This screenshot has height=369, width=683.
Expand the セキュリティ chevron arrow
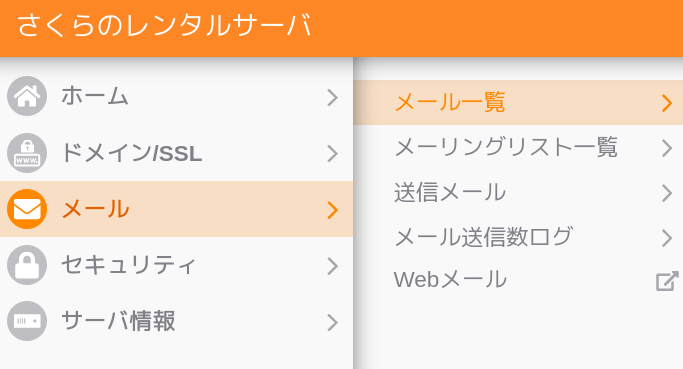pyautogui.click(x=332, y=266)
